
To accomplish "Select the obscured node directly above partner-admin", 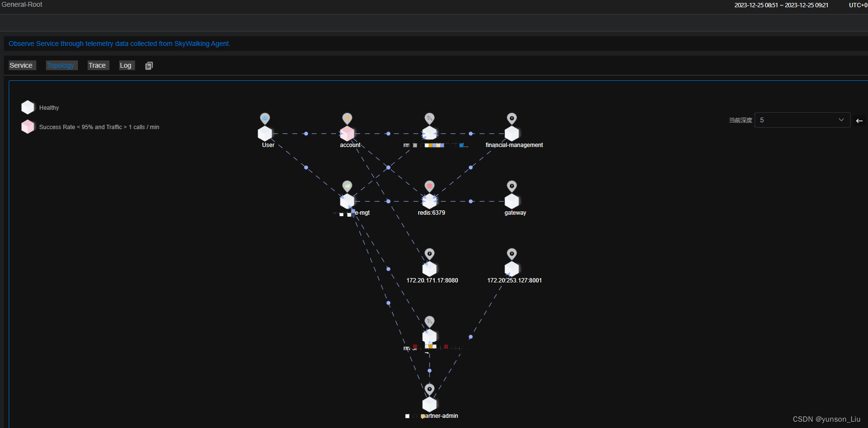I will click(429, 337).
